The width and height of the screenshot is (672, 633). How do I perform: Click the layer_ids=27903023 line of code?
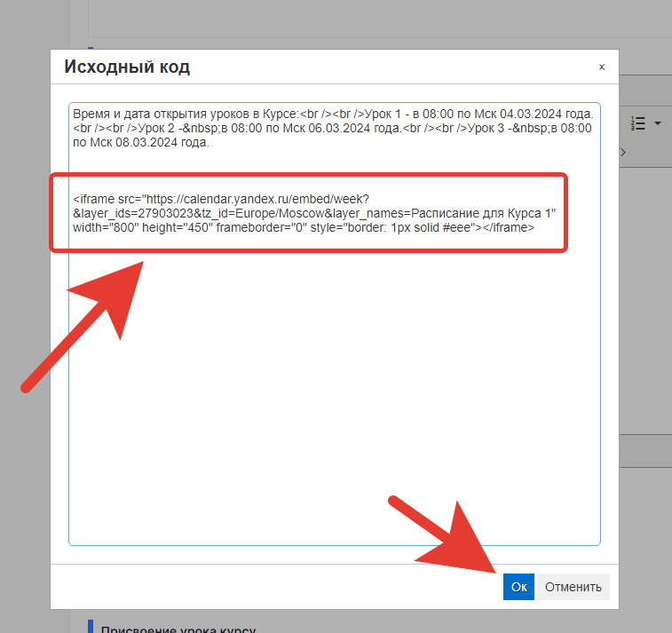tap(314, 213)
